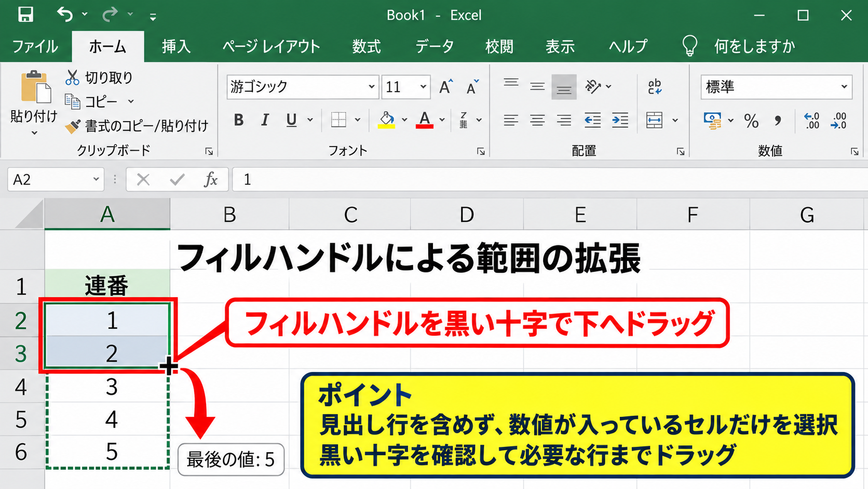Open the Quick Access Toolbar customize arrow
Screen dimensions: 868x489
pyautogui.click(x=153, y=17)
